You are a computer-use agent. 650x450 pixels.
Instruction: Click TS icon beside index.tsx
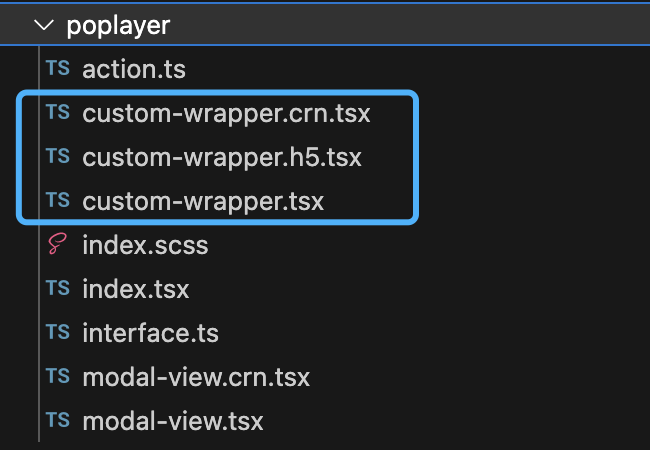point(58,289)
